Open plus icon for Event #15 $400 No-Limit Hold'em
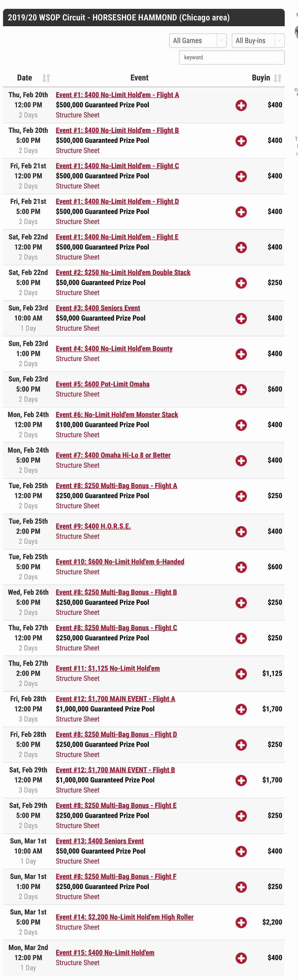298x980 pixels. 241,958
